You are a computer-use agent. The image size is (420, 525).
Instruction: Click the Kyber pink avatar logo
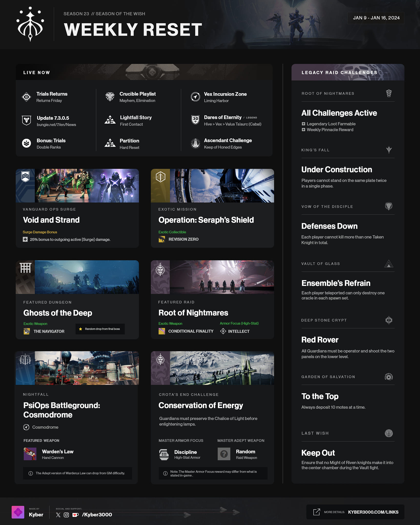18,512
